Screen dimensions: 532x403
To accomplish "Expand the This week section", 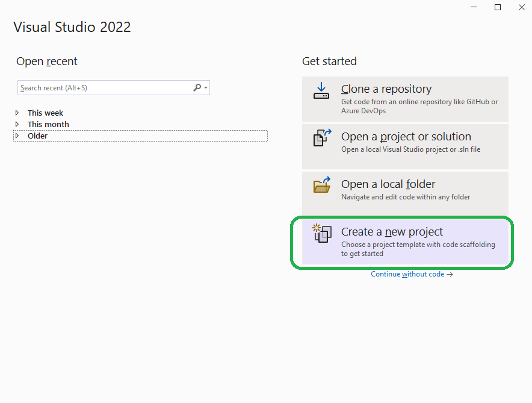I will point(17,113).
